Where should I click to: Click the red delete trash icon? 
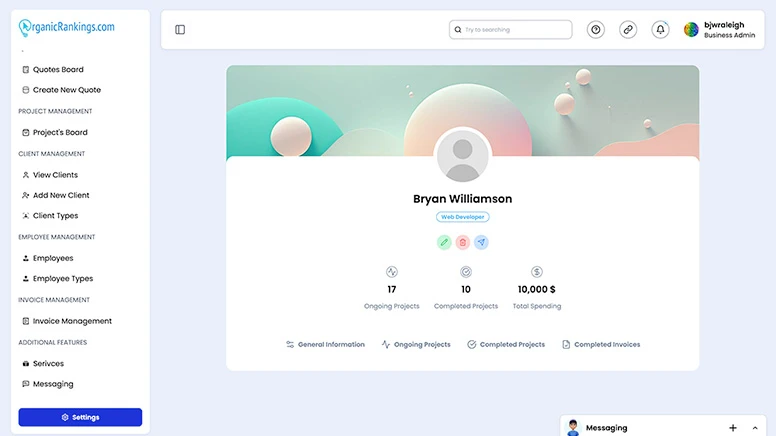(x=463, y=242)
